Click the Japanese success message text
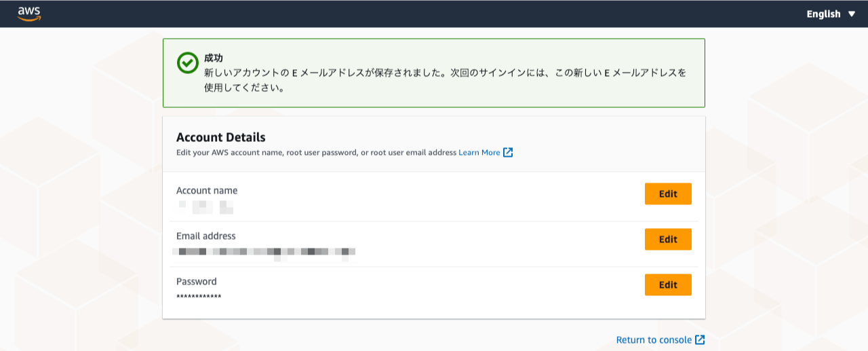The width and height of the screenshot is (868, 351). (x=446, y=80)
